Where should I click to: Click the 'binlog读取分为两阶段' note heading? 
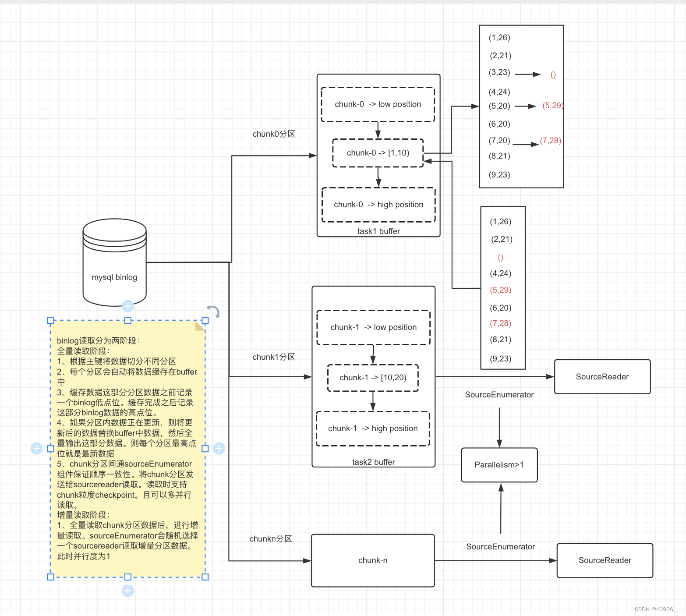(x=99, y=340)
